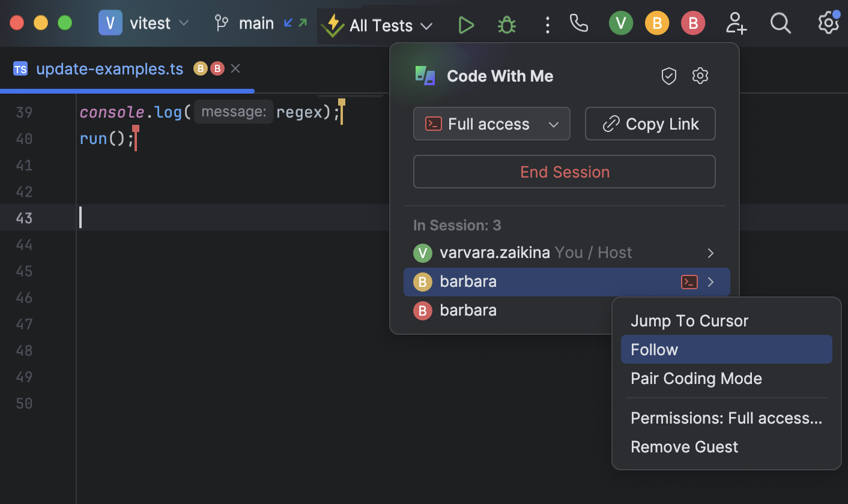The height and width of the screenshot is (504, 848).
Task: Start debugging with the bug icon
Action: (506, 25)
